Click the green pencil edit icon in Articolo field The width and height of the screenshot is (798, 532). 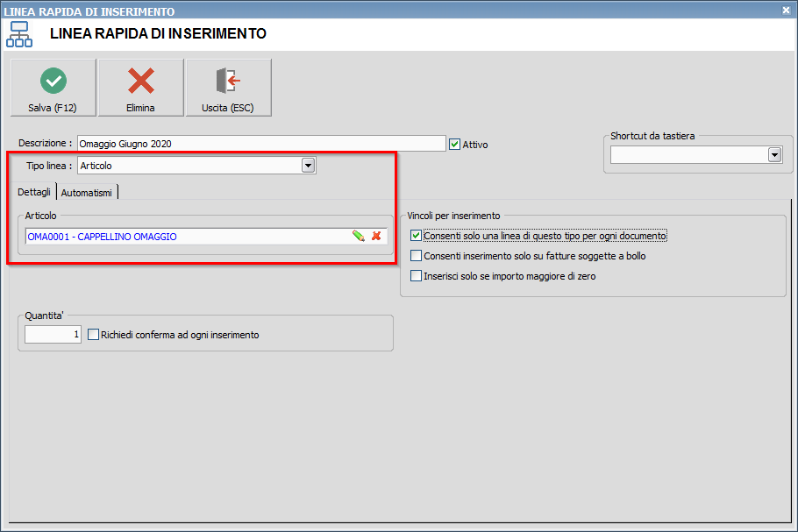coord(359,236)
